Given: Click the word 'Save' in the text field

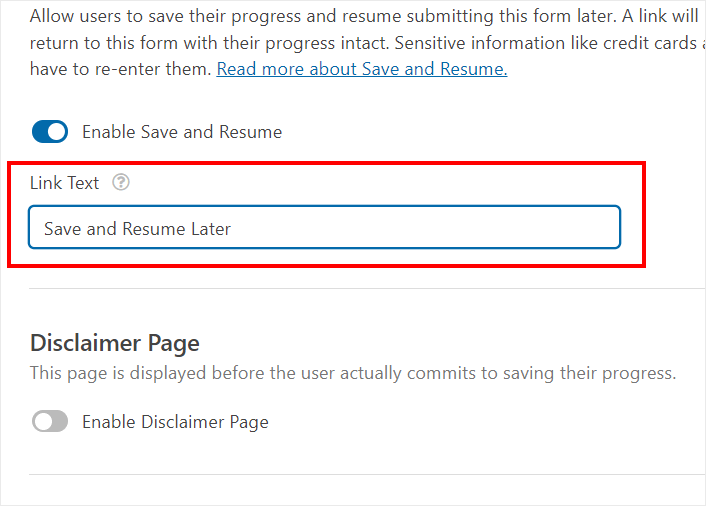Looking at the screenshot, I should point(62,229).
